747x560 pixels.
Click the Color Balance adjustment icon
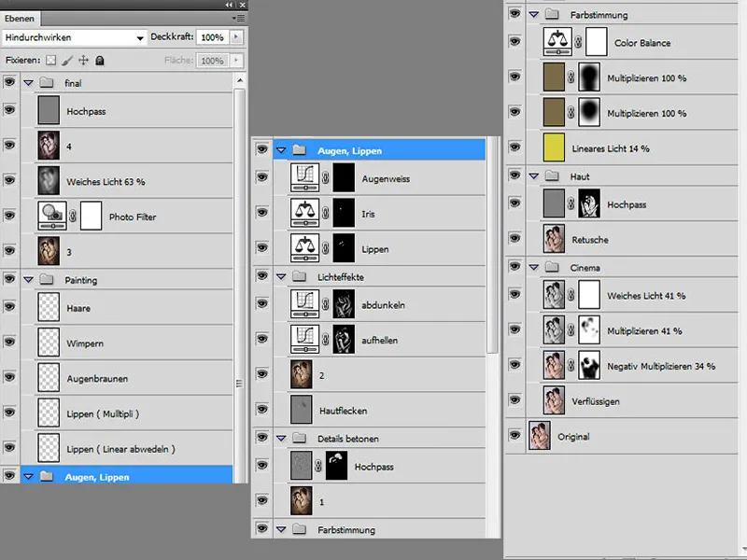[557, 42]
